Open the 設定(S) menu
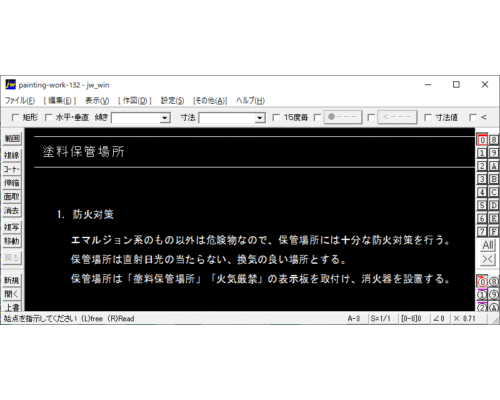Image resolution: width=500 pixels, height=400 pixels. coord(172,101)
